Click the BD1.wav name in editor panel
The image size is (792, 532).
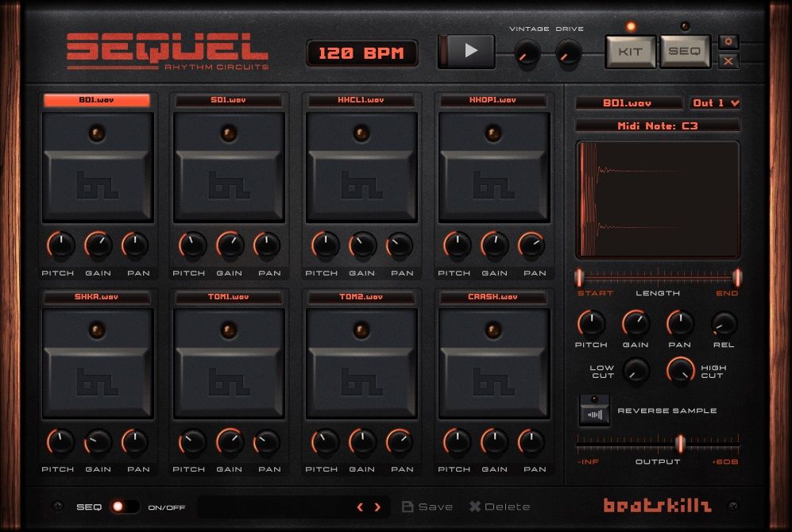coord(628,103)
